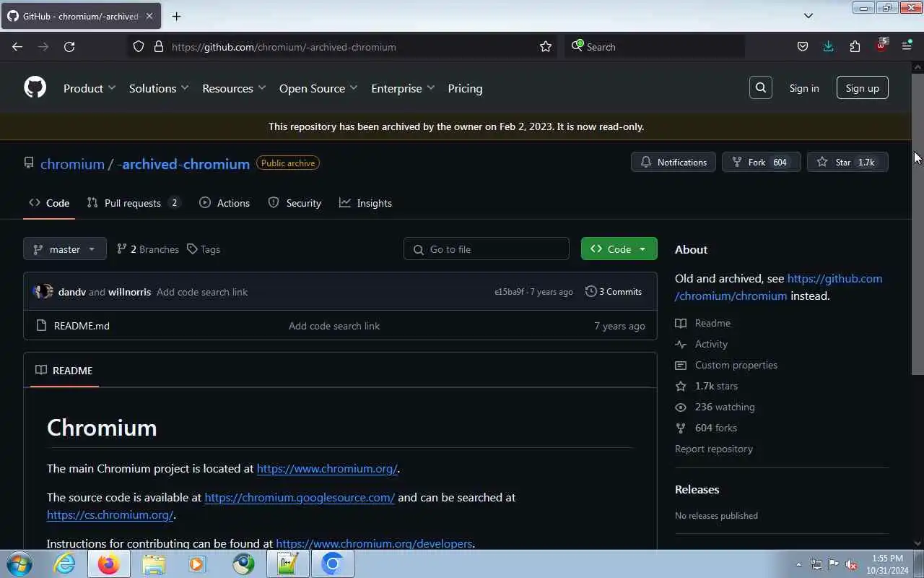Open the media player taskbar icon
This screenshot has width=924, height=578.
point(197,564)
